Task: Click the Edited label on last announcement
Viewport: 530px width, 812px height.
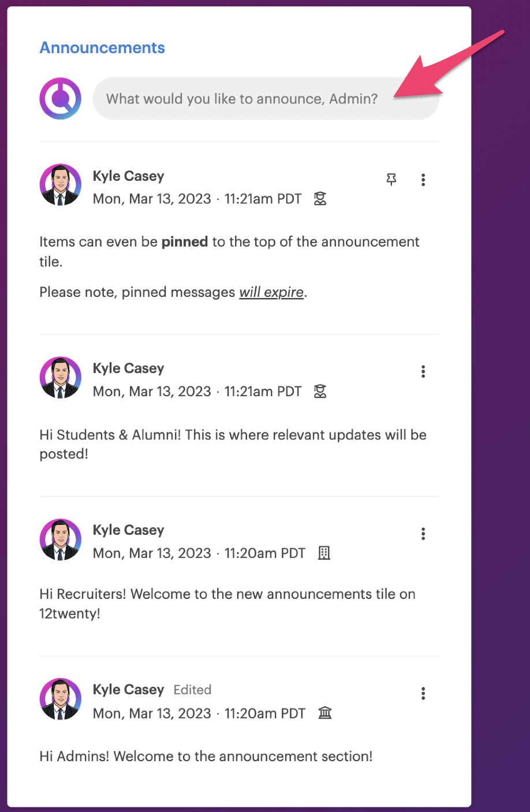Action: click(x=192, y=690)
